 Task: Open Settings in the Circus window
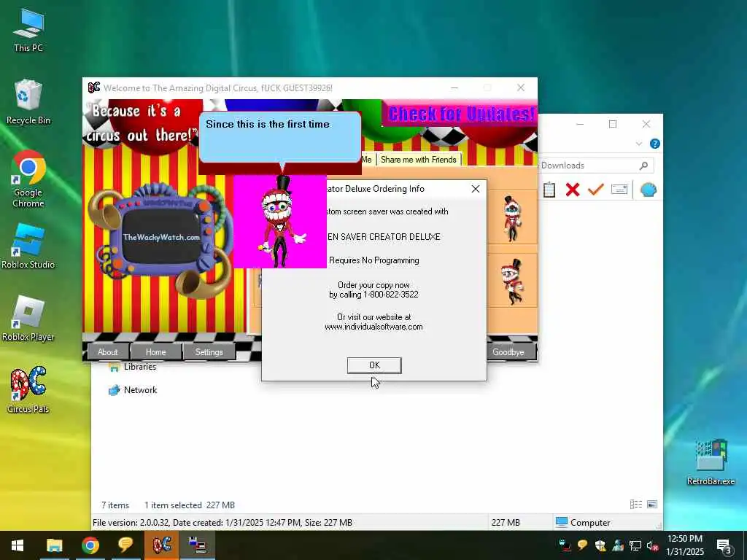click(x=209, y=352)
